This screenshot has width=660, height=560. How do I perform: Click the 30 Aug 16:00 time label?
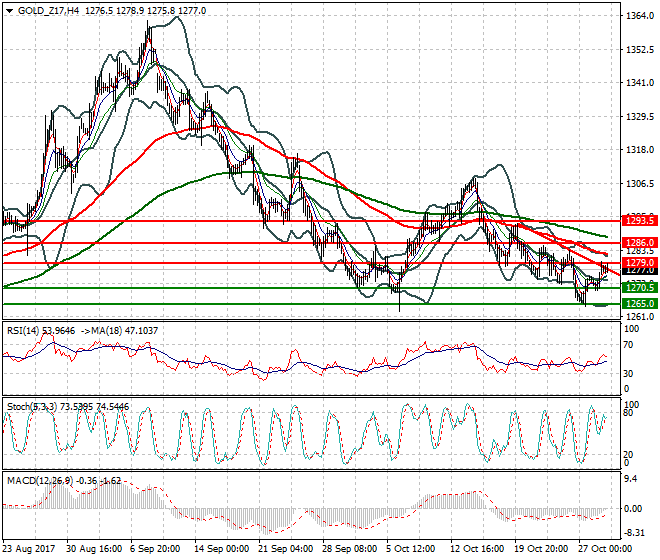[94, 549]
